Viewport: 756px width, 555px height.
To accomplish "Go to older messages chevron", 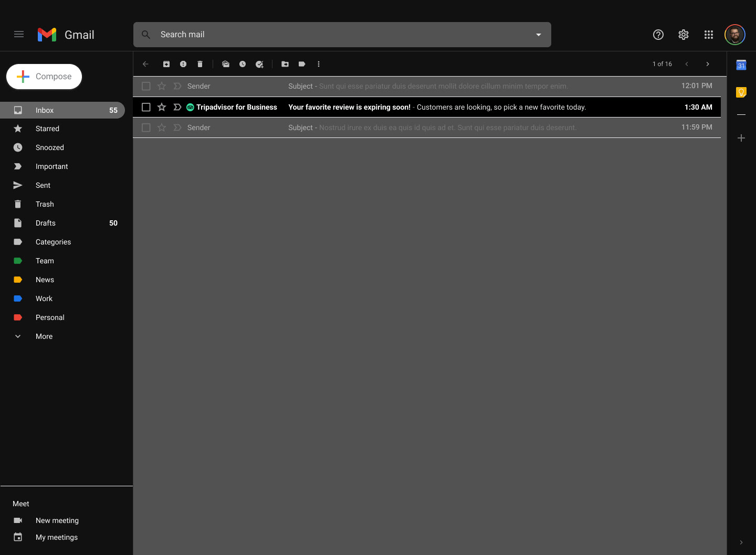I will (x=708, y=64).
